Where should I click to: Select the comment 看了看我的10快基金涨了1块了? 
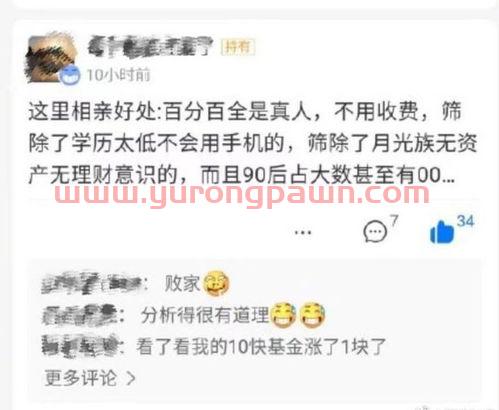(261, 347)
